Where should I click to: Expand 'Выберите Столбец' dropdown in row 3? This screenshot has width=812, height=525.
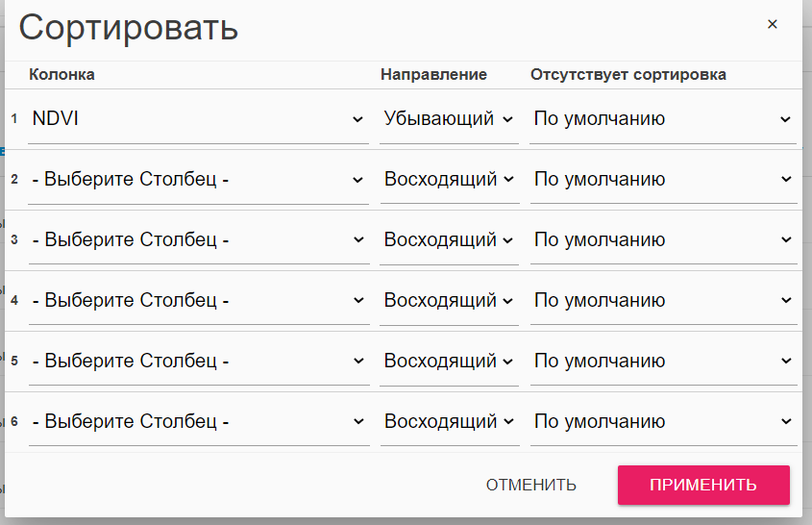(198, 240)
